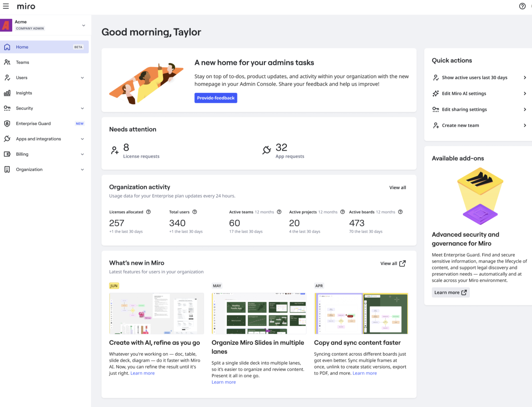Click the help question mark icon

click(522, 6)
